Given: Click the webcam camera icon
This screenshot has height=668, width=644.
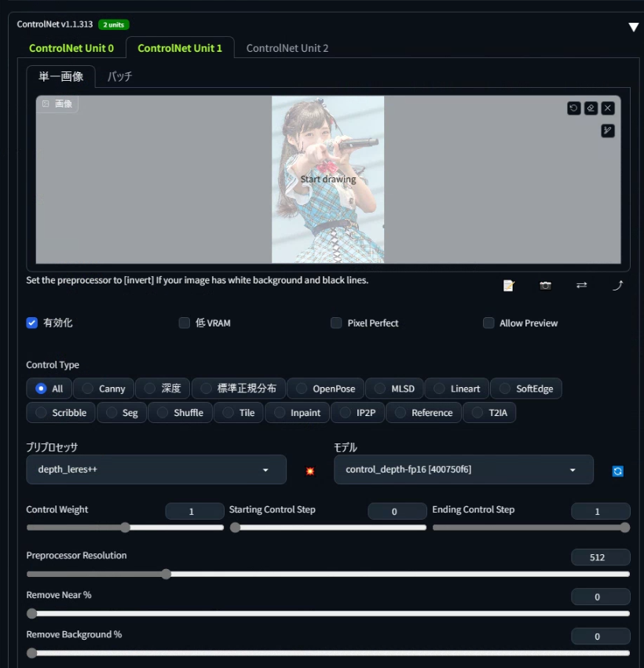Looking at the screenshot, I should point(545,286).
